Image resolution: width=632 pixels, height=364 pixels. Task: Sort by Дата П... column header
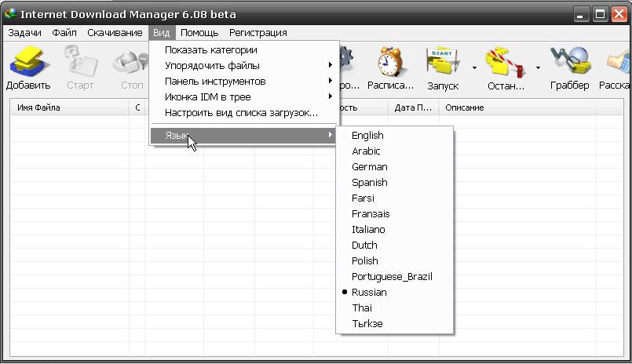(414, 107)
